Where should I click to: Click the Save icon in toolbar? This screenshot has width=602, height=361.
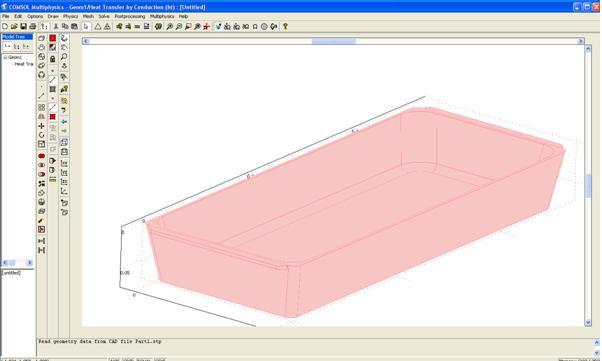[x=23, y=26]
